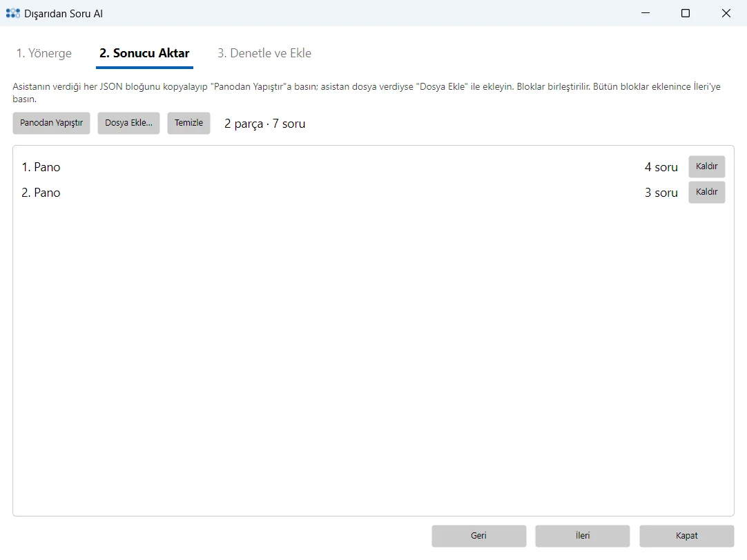Image resolution: width=747 pixels, height=560 pixels.
Task: Minimize the Dışarıdan Soru AI window
Action: point(646,13)
